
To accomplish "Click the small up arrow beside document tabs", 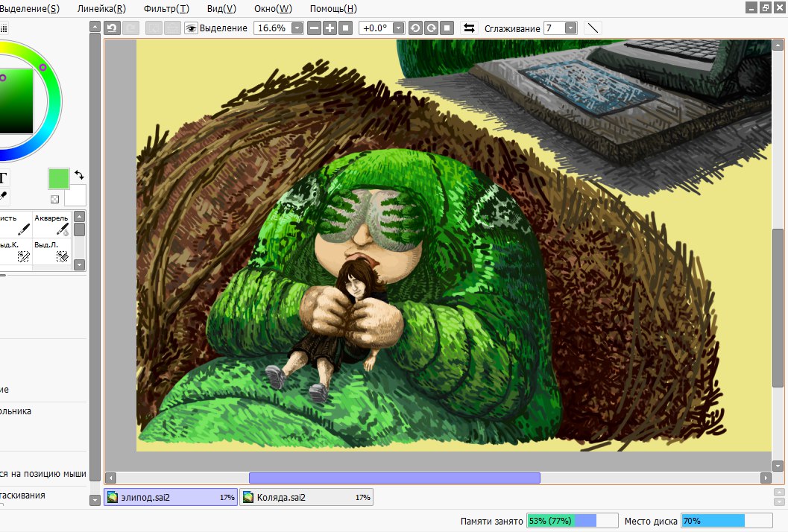I will click(779, 493).
